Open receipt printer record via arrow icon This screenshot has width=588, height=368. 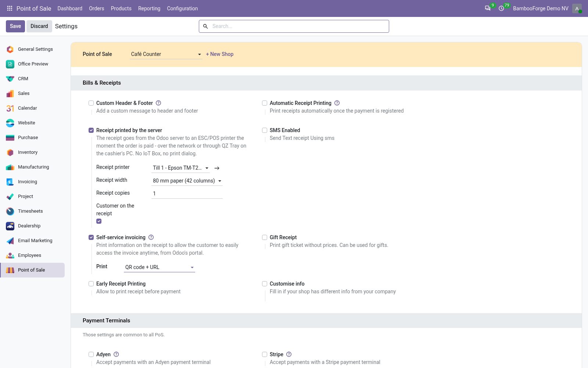(x=217, y=168)
